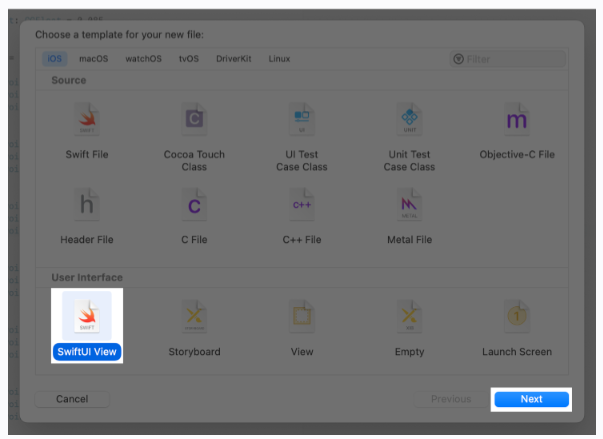Pick the View interface template icon
This screenshot has height=439, width=603.
[302, 316]
